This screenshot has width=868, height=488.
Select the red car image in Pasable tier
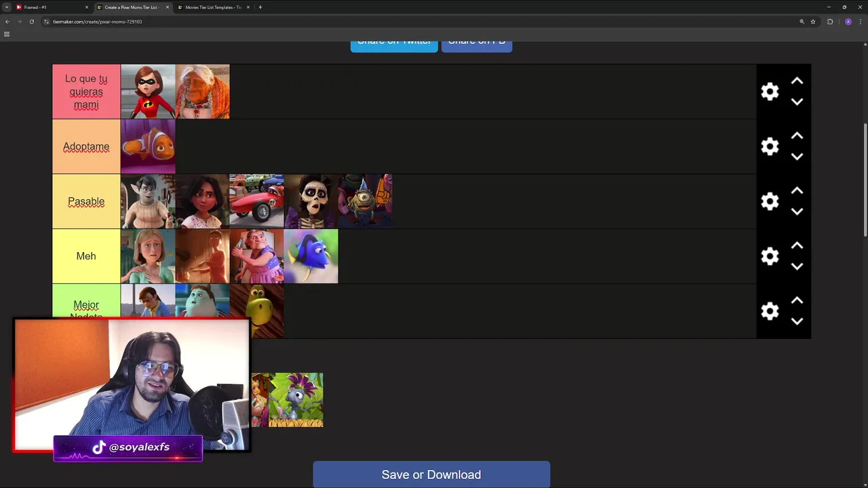[x=257, y=201]
